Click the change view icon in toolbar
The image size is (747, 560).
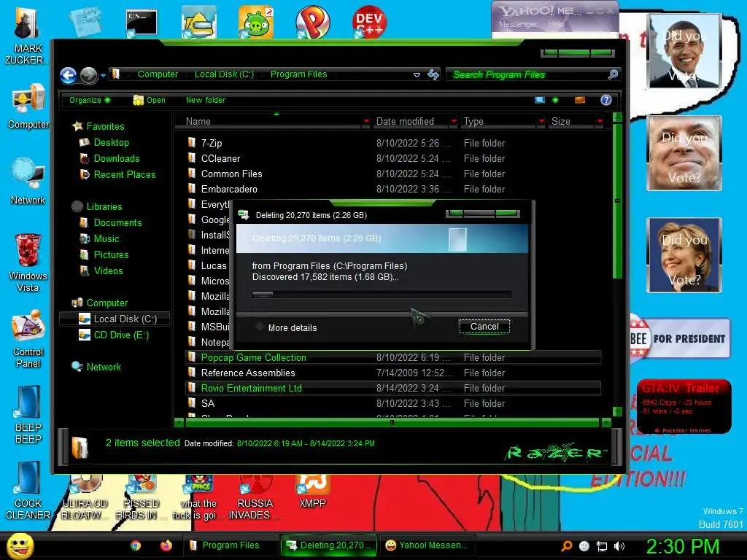pyautogui.click(x=540, y=100)
